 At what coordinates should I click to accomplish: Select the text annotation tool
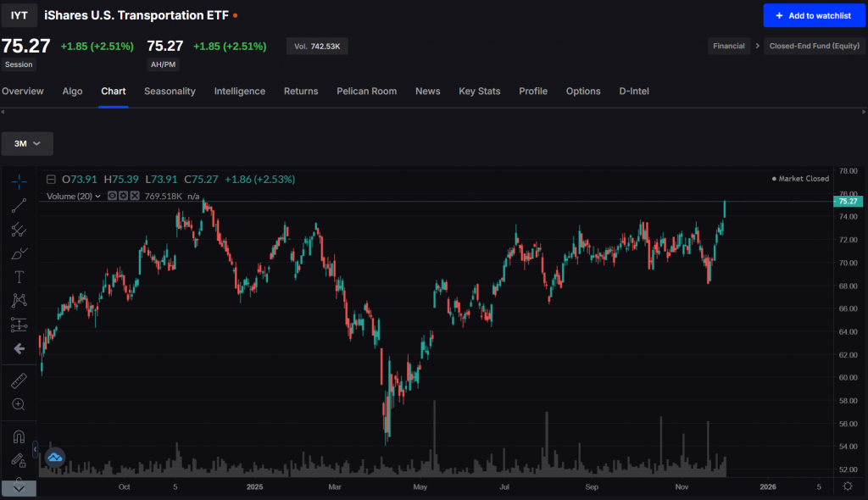point(19,276)
